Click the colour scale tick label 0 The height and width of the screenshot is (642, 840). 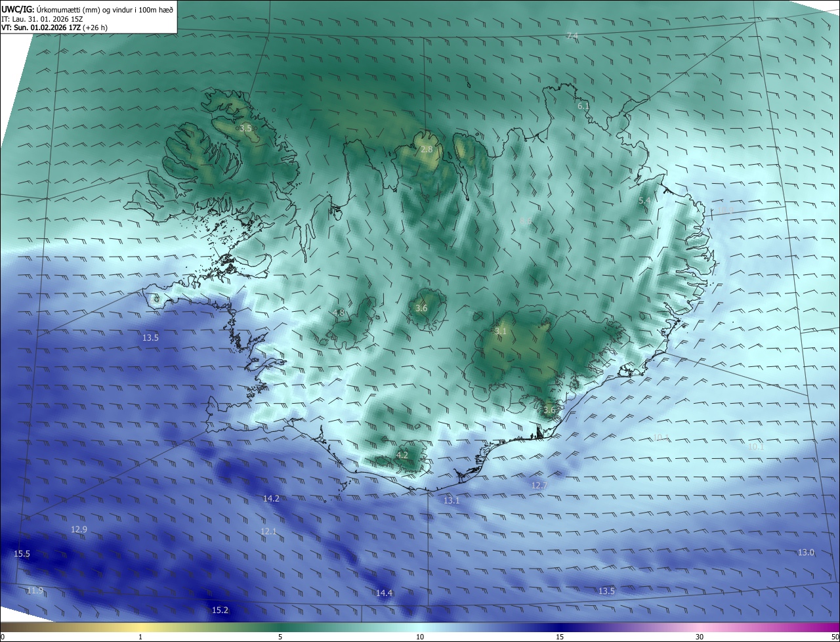(x=3, y=637)
